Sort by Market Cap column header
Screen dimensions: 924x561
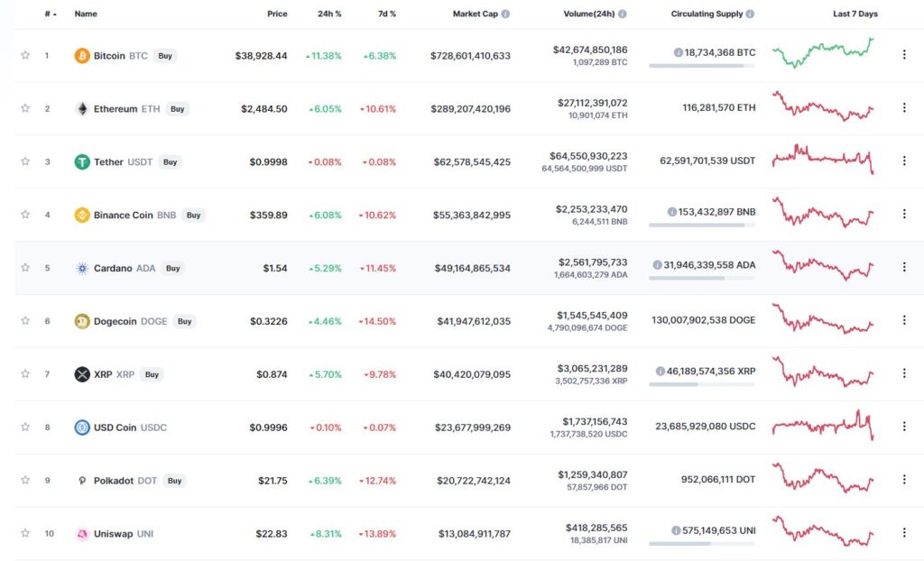pos(475,14)
